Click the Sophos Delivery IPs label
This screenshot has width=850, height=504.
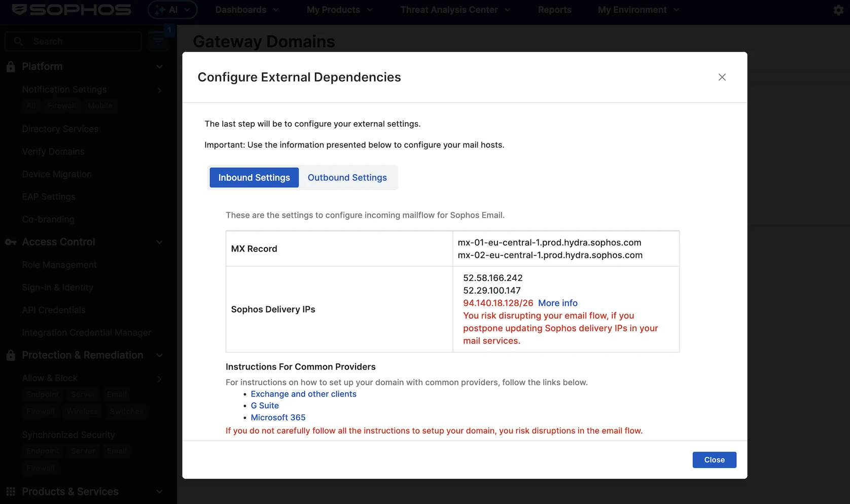(273, 309)
